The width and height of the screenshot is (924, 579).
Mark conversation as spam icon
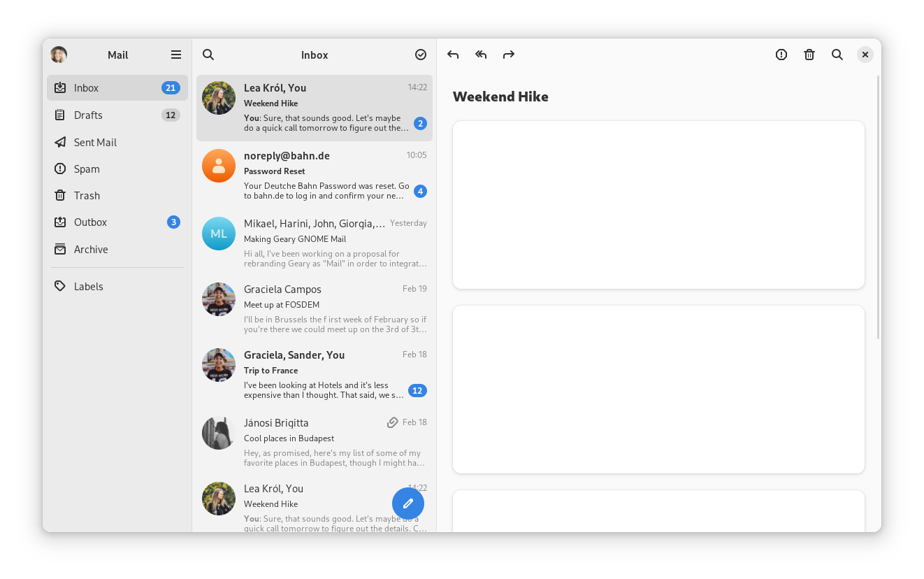781,55
